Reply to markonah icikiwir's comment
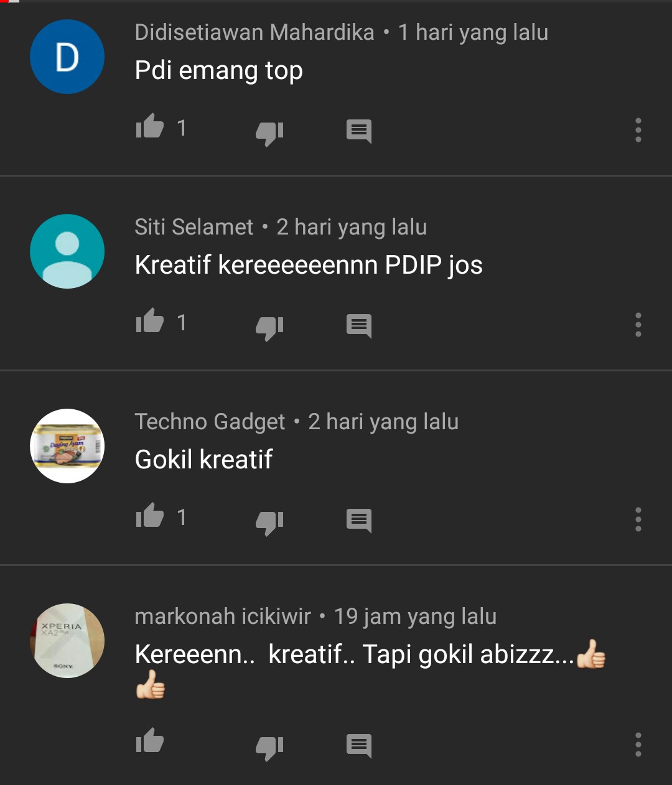This screenshot has width=672, height=785. click(359, 746)
